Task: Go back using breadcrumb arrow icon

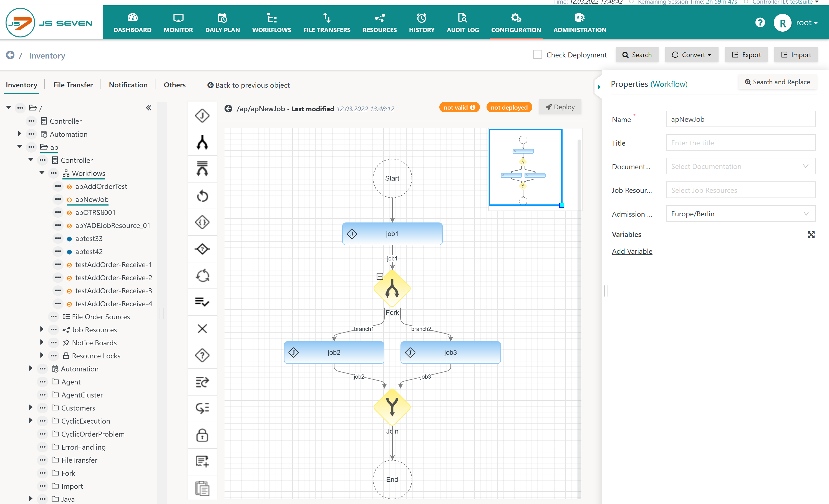Action: point(10,55)
